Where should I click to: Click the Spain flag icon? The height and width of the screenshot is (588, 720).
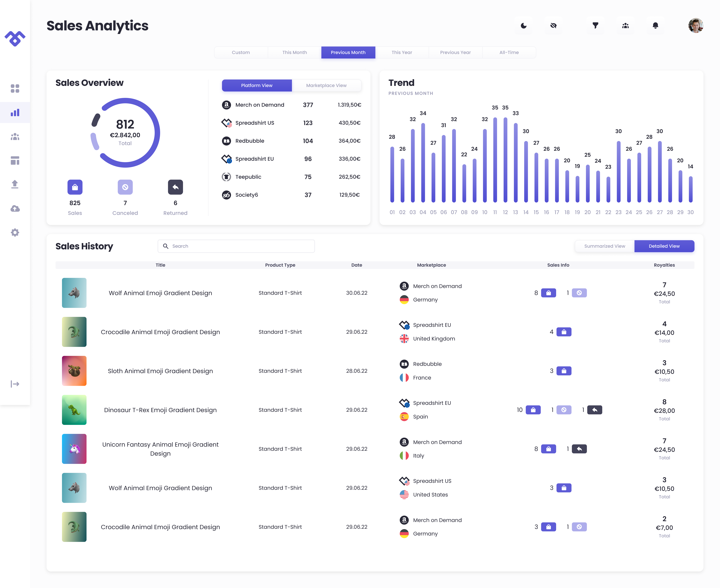coord(404,417)
